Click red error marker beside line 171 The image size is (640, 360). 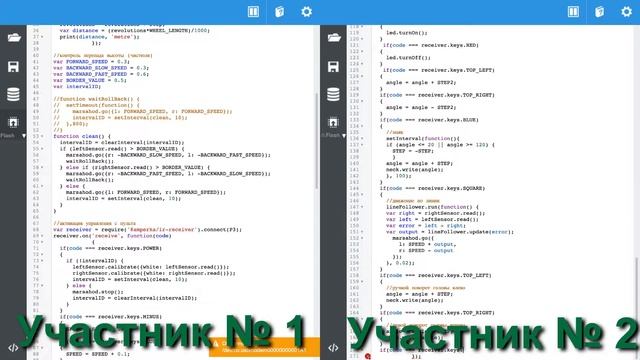click(367, 356)
